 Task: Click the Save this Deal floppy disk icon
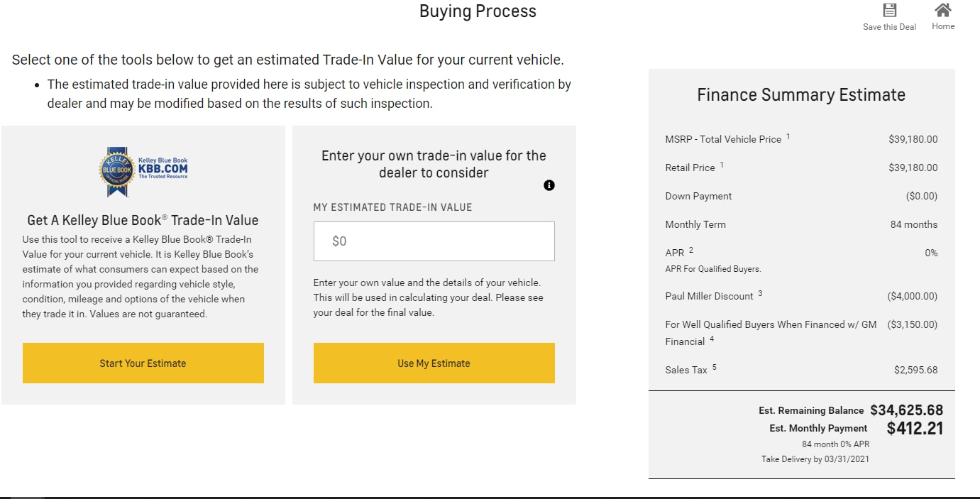pos(889,10)
